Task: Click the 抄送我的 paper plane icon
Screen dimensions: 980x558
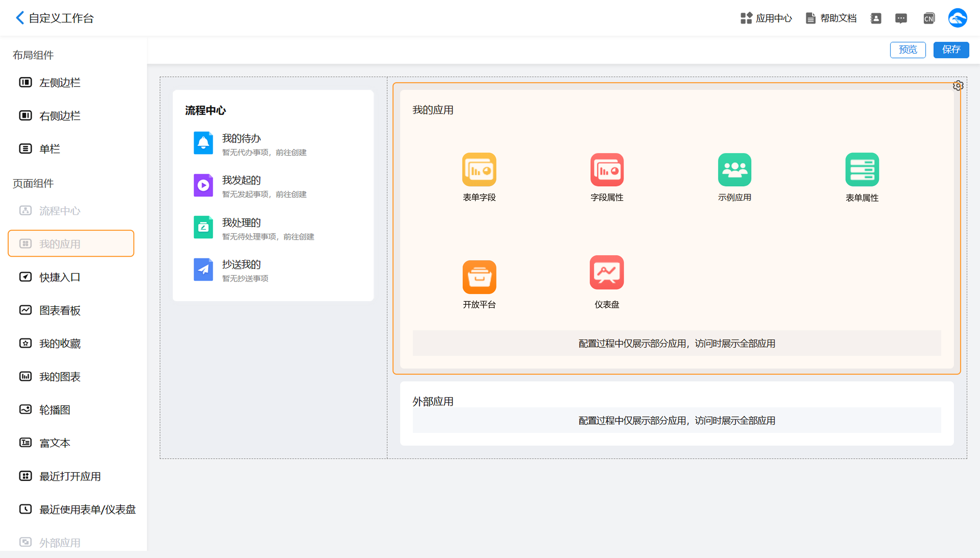Action: point(203,269)
